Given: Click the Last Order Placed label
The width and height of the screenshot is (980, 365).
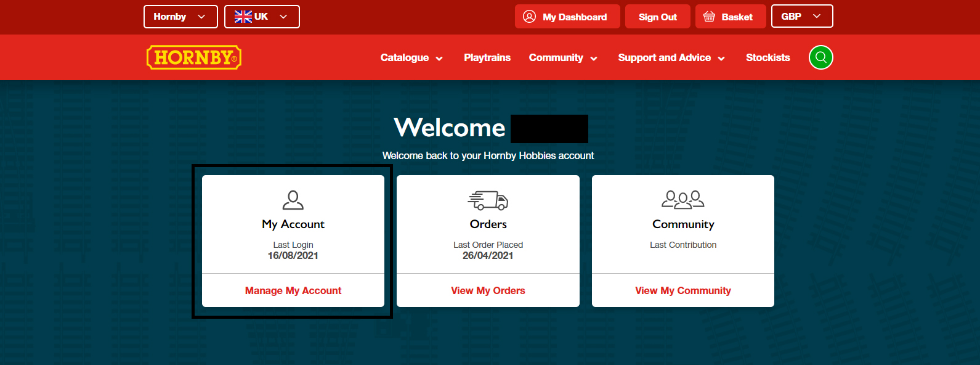Looking at the screenshot, I should pos(488,245).
